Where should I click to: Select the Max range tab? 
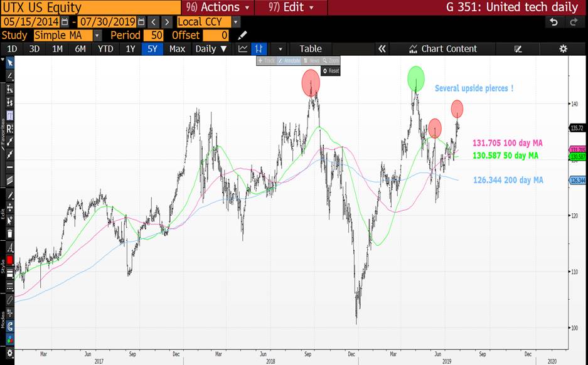(x=177, y=49)
